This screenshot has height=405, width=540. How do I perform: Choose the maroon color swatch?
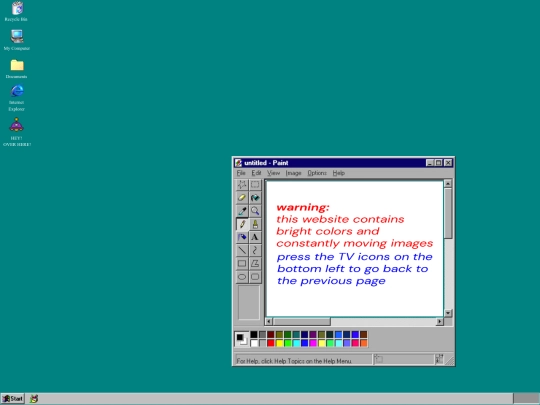(271, 334)
